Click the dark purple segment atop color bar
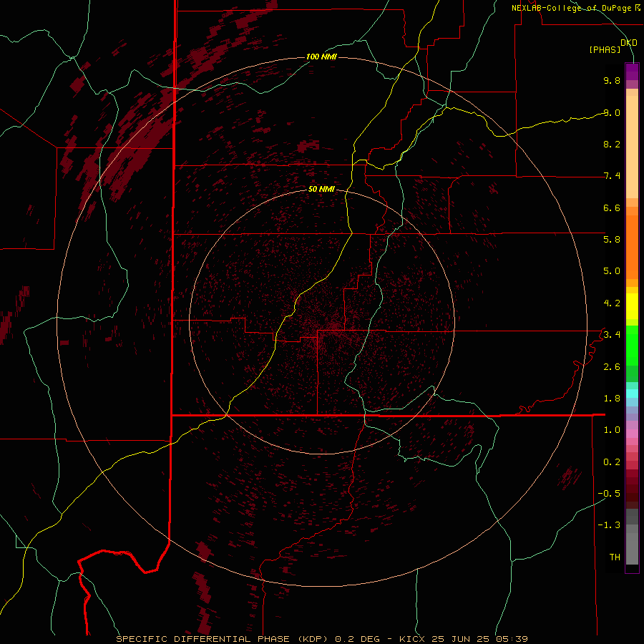This screenshot has width=644, height=644. click(632, 69)
